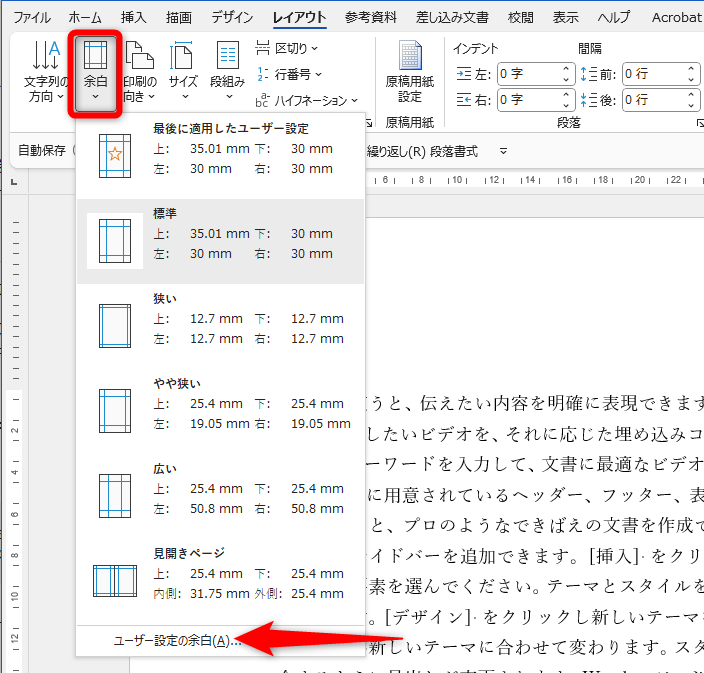704x673 pixels.
Task: Open the 印刷の向き orientation tool
Action: [140, 72]
